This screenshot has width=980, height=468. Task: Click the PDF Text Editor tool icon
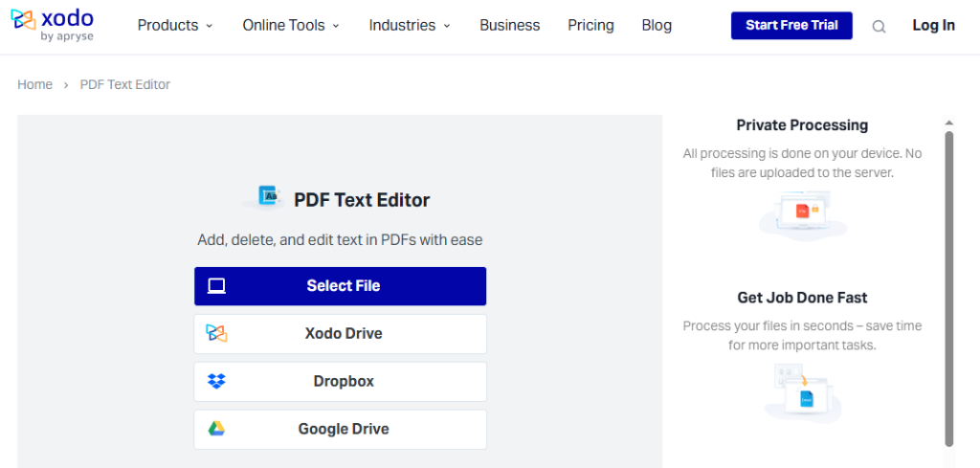coord(263,197)
